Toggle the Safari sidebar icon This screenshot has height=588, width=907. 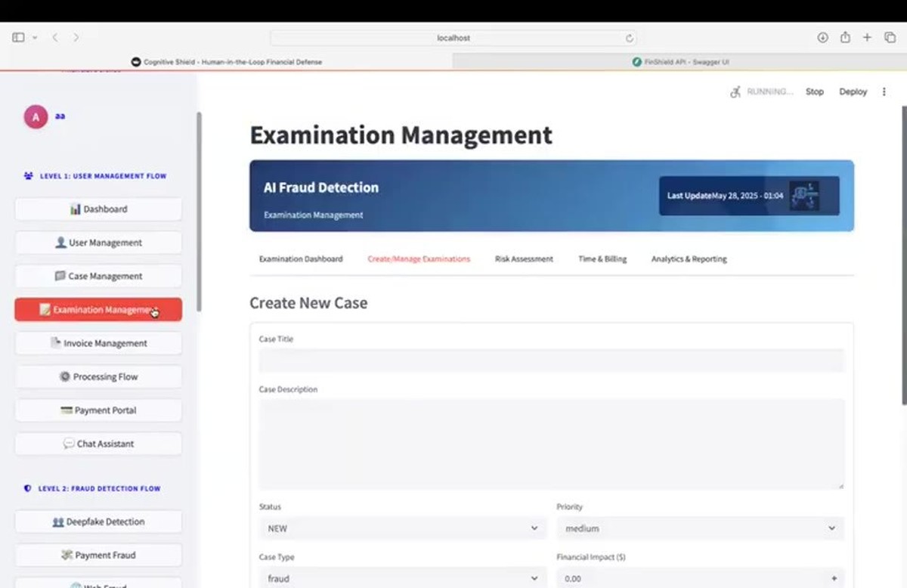coord(18,38)
